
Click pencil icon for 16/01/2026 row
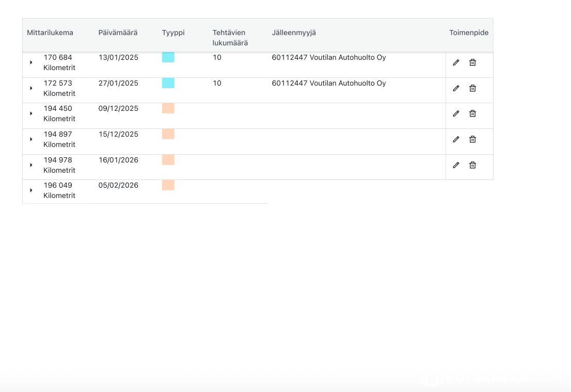click(x=456, y=165)
